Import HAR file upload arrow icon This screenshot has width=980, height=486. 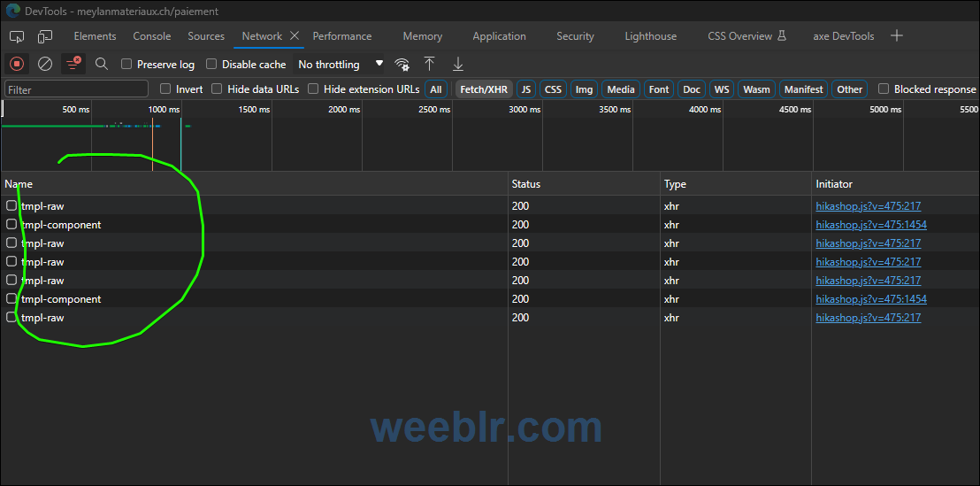[429, 64]
